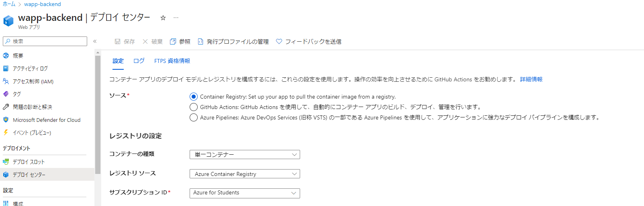The width and height of the screenshot is (644, 206).
Task: Select the Container Registry source radio button
Action: point(194,97)
